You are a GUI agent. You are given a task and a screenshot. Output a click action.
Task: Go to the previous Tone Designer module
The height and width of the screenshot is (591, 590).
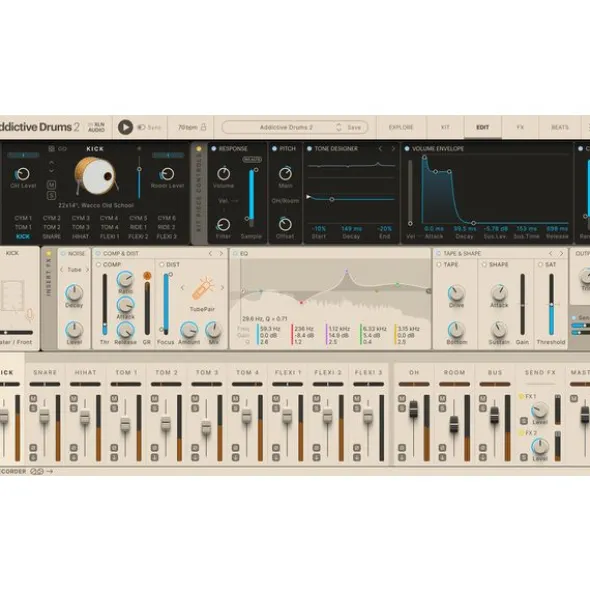[380, 149]
